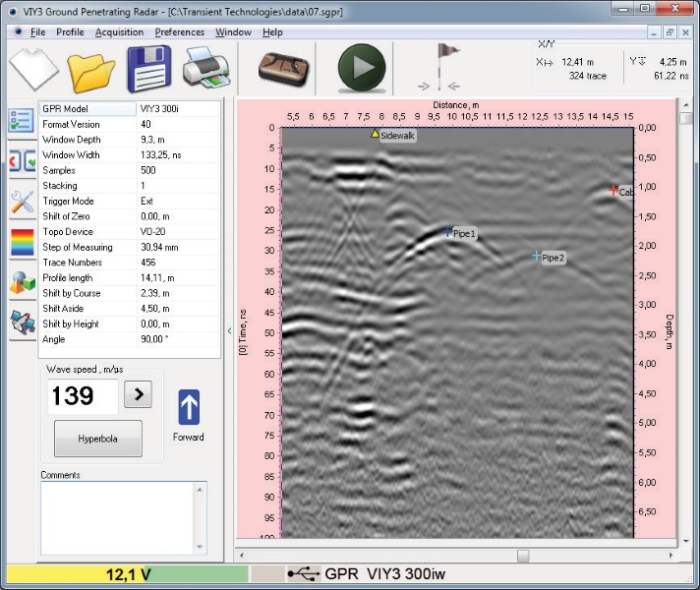Open the File menu
The height and width of the screenshot is (590, 700).
coord(38,32)
